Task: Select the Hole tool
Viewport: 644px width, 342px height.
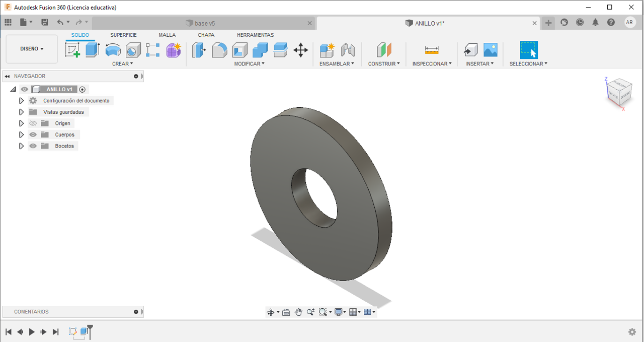Action: point(133,50)
